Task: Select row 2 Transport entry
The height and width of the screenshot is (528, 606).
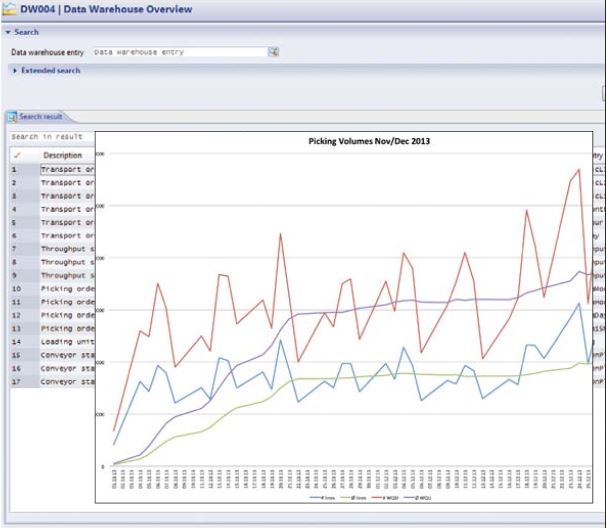Action: [67, 182]
